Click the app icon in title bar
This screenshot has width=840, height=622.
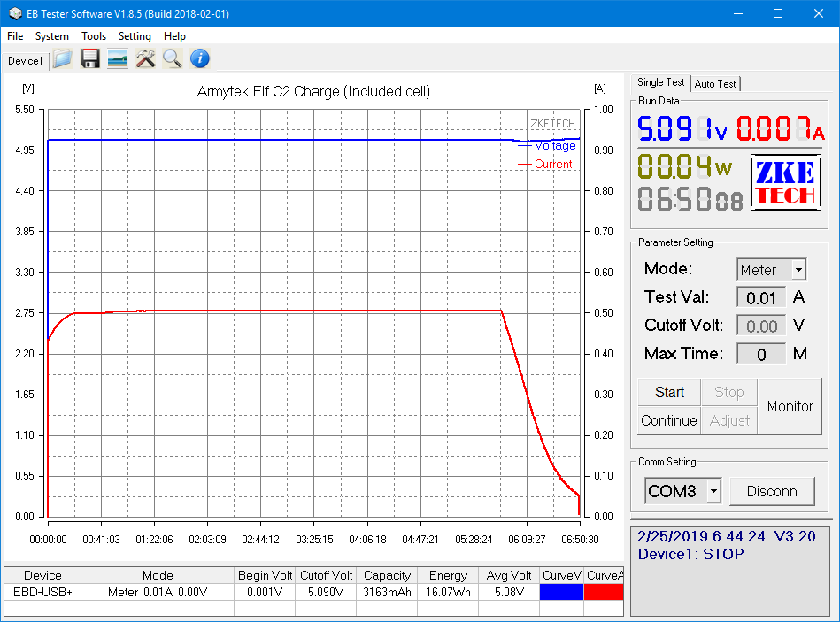coord(14,13)
